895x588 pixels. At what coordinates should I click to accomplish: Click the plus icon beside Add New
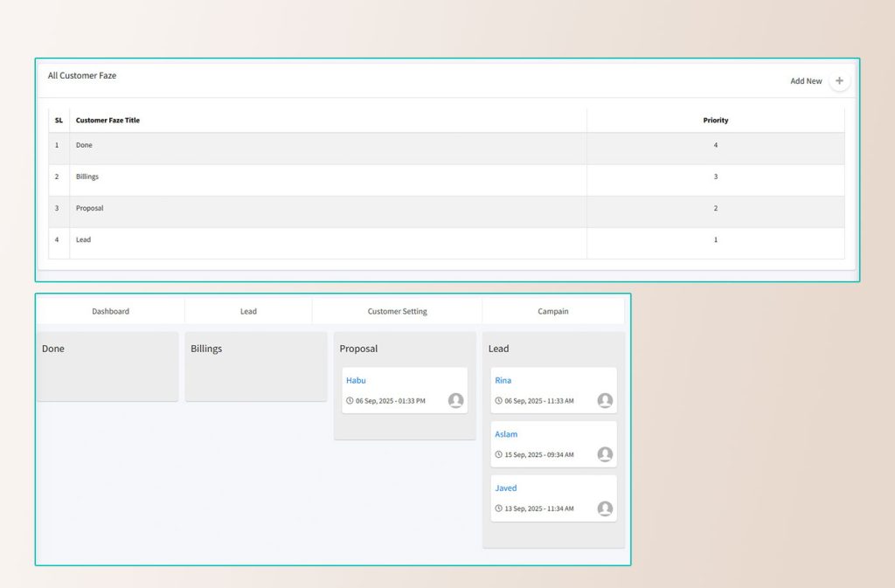pos(839,80)
